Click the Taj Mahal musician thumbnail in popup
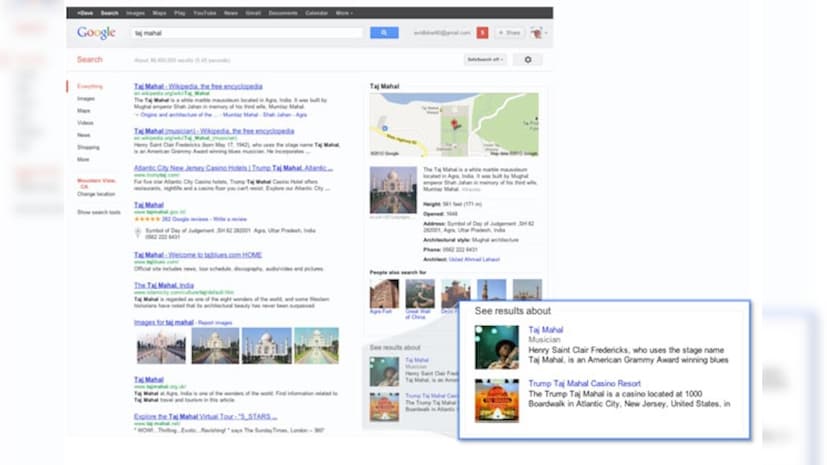827x465 pixels. (x=496, y=347)
